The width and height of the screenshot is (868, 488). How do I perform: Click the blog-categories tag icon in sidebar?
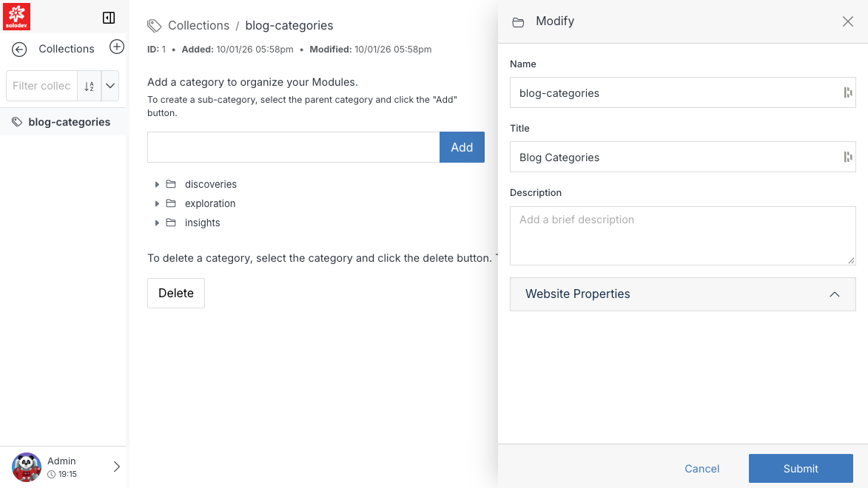(17, 122)
